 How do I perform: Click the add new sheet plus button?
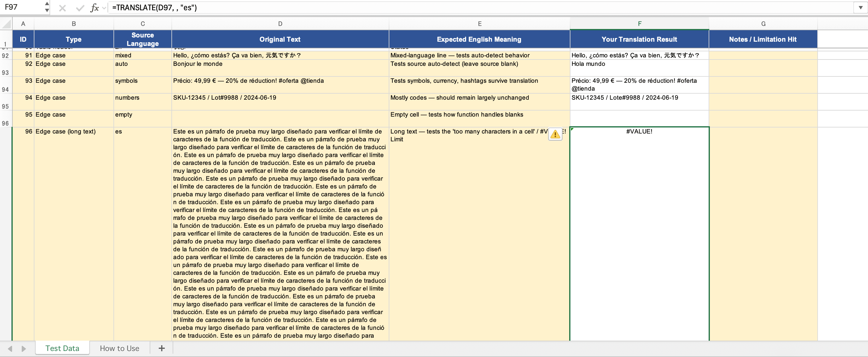click(162, 348)
